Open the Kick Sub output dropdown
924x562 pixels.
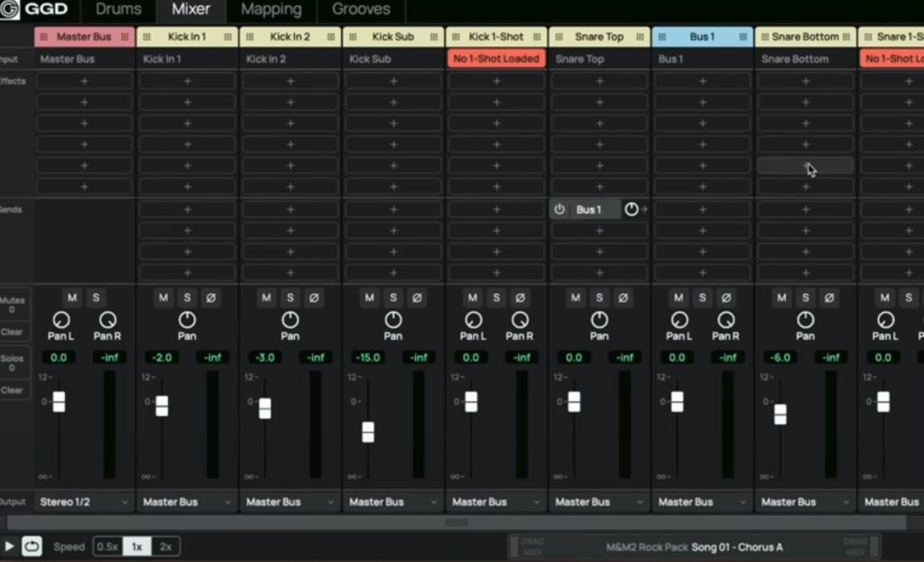point(393,502)
